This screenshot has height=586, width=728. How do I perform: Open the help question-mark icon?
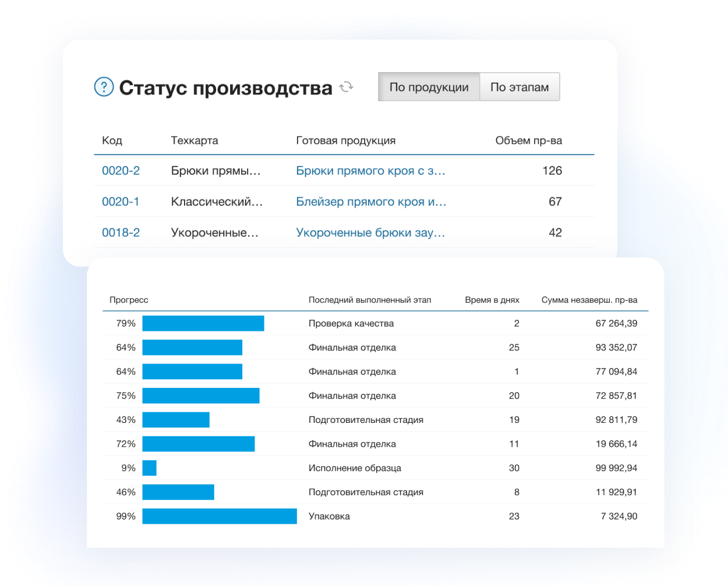click(104, 87)
